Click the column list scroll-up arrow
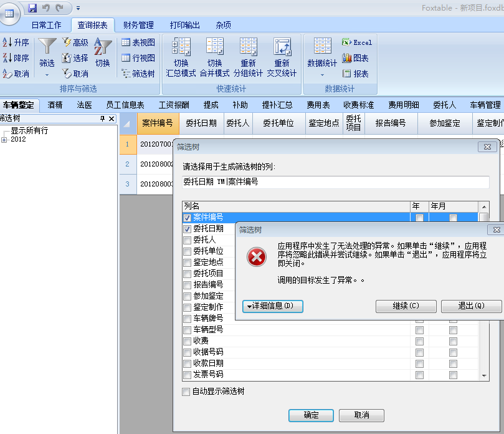This screenshot has height=434, width=504. coord(484,206)
